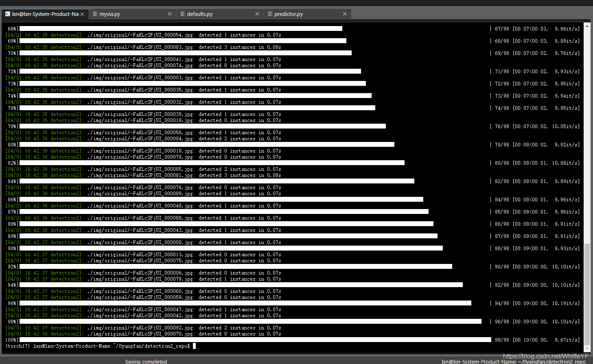This screenshot has height=364, width=593.
Task: Close the terminal session tab
Action: [82, 14]
